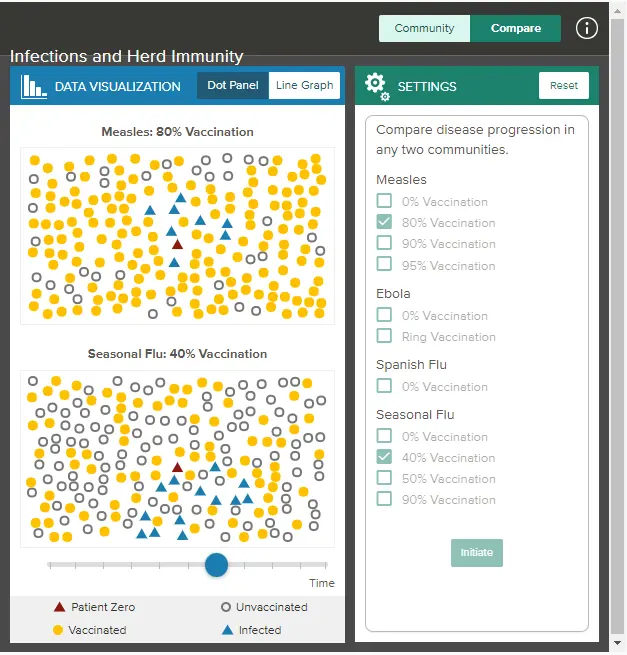Uncheck Measles 80% Vaccination checkbox

point(384,222)
